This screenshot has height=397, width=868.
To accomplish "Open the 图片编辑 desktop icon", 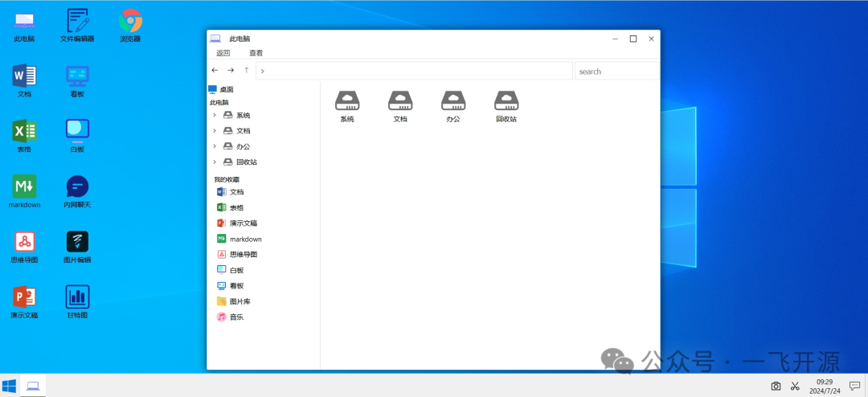I will [77, 242].
